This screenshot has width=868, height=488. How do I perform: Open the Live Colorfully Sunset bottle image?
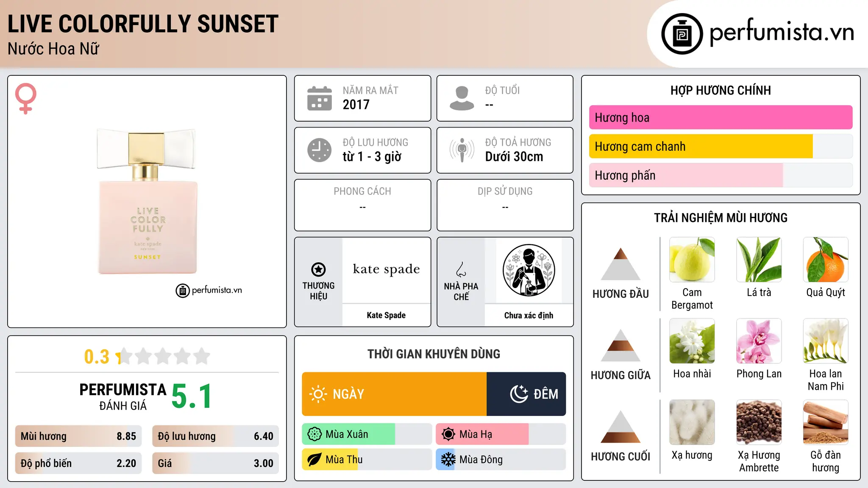[147, 201]
